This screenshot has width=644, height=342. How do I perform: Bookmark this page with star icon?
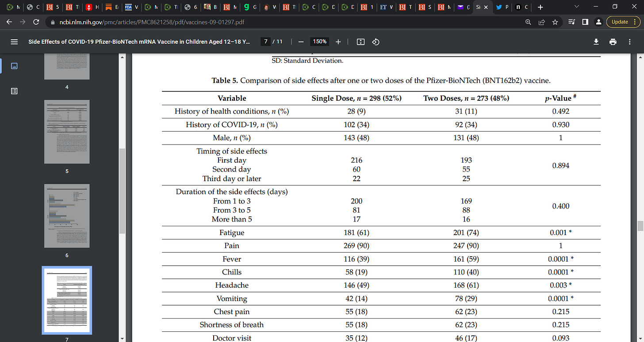pos(555,22)
